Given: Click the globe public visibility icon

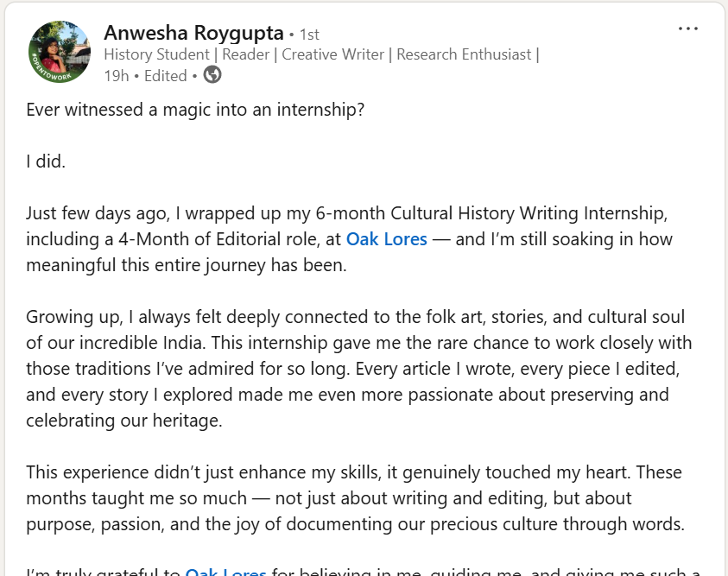Looking at the screenshot, I should click(212, 75).
